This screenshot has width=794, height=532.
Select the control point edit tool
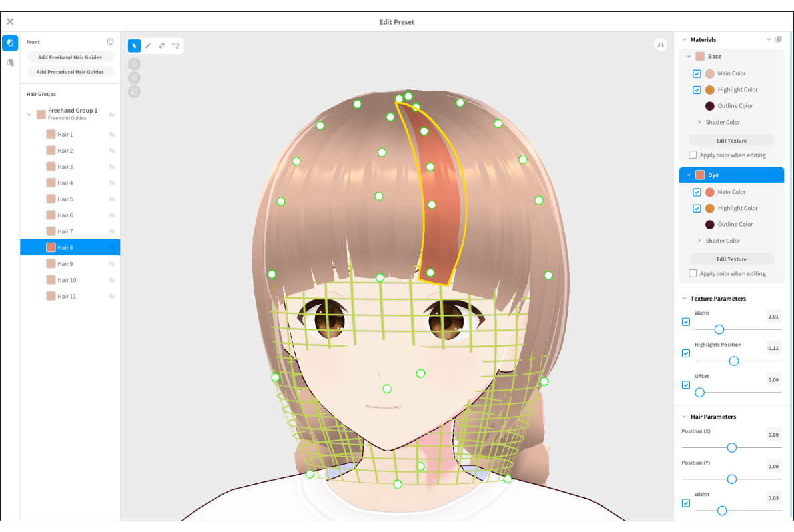tap(175, 46)
